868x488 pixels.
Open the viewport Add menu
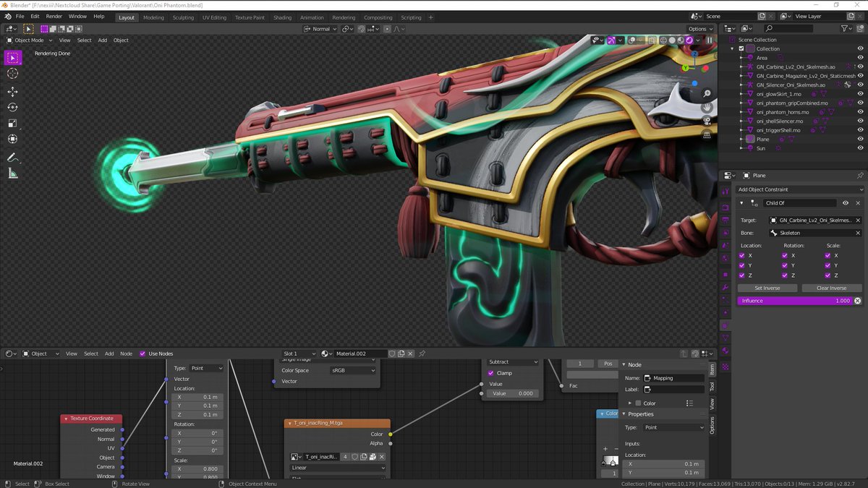pyautogui.click(x=102, y=40)
